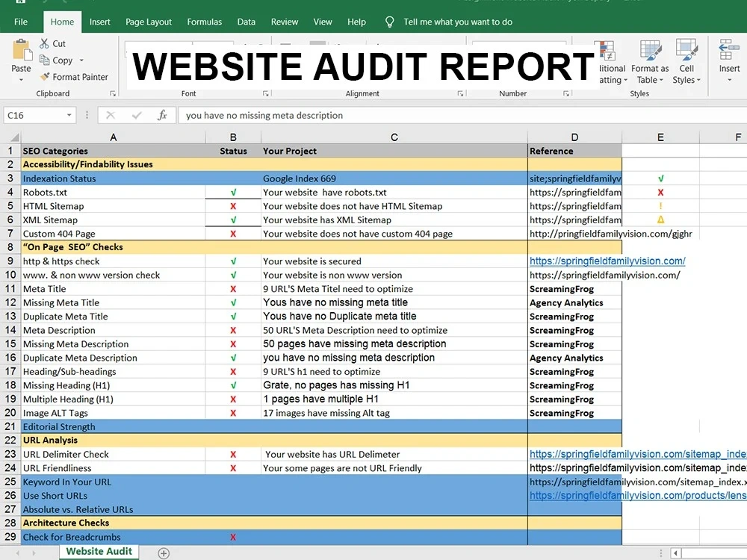The image size is (747, 560).
Task: Click the Format as Table icon
Action: point(650,50)
